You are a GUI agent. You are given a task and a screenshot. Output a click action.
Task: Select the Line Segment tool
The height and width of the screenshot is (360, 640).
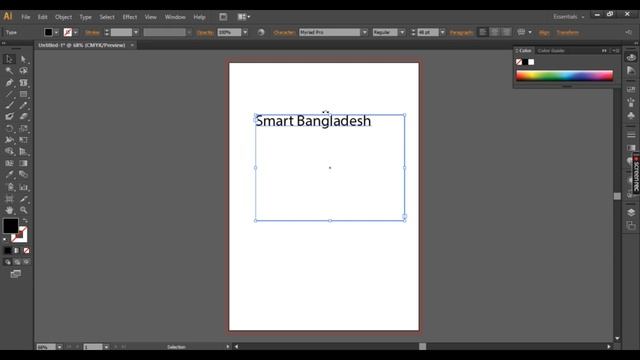click(9, 94)
